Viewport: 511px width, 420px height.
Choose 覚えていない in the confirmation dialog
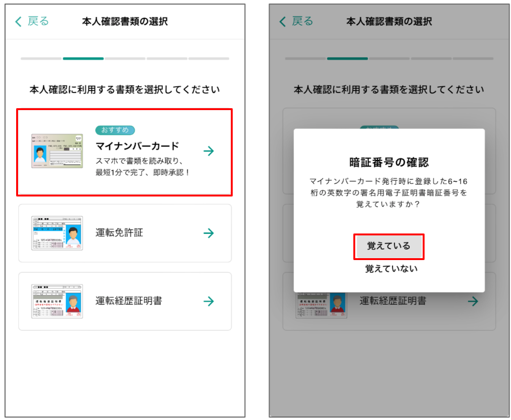pos(389,267)
